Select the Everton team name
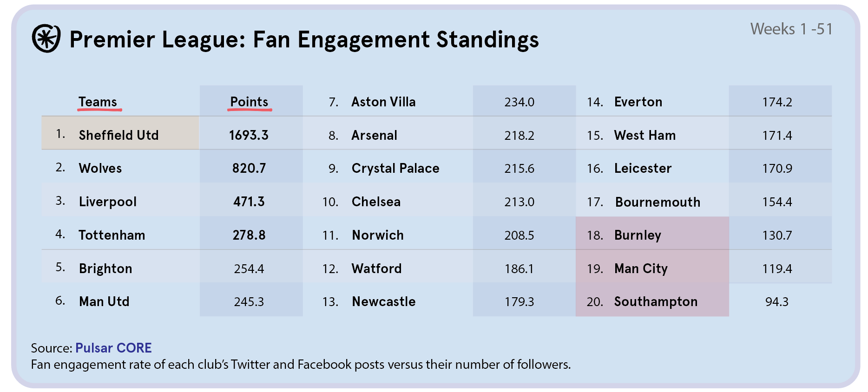The image size is (868, 392). pyautogui.click(x=638, y=102)
